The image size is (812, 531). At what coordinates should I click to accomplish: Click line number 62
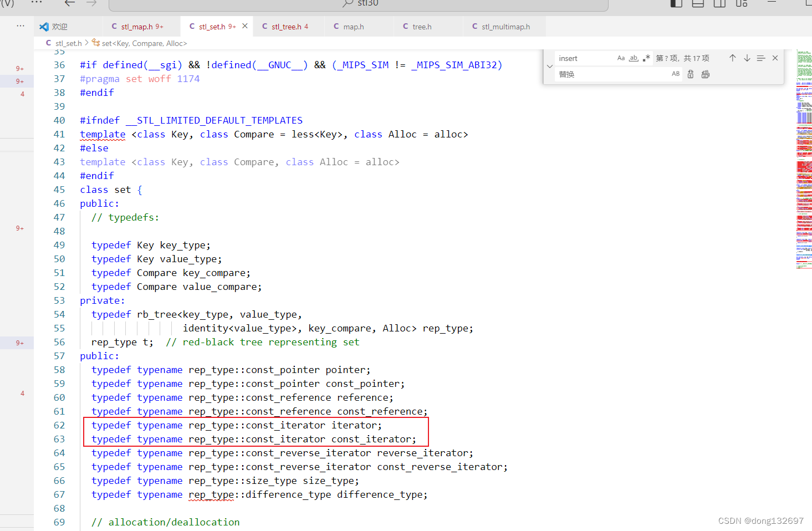tap(59, 425)
